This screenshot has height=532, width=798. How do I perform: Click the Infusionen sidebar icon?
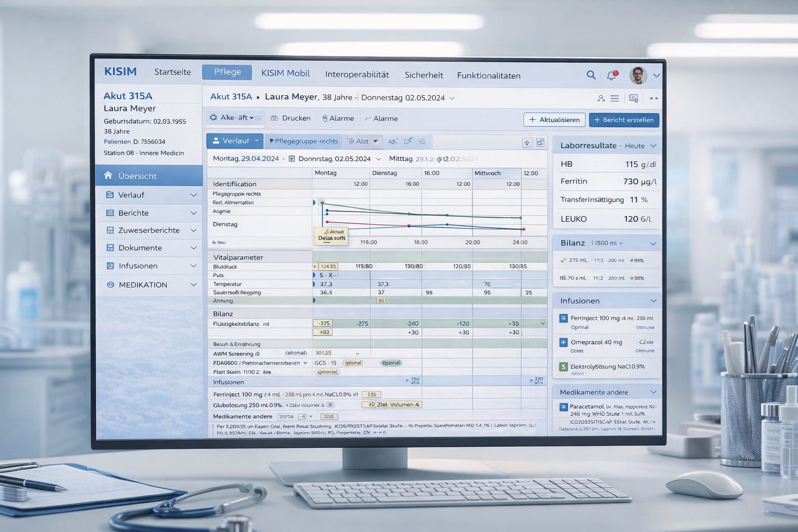pos(110,265)
